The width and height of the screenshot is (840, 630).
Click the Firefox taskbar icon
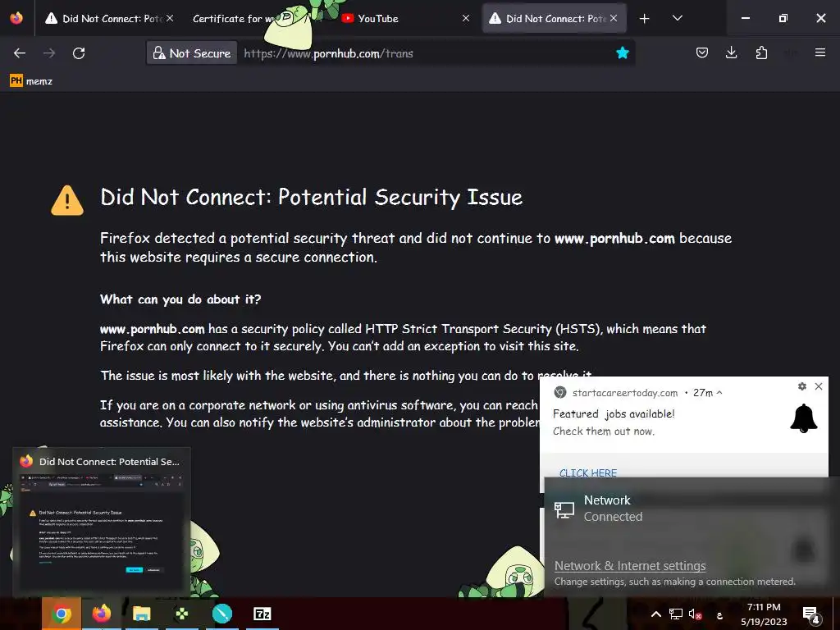coord(101,614)
